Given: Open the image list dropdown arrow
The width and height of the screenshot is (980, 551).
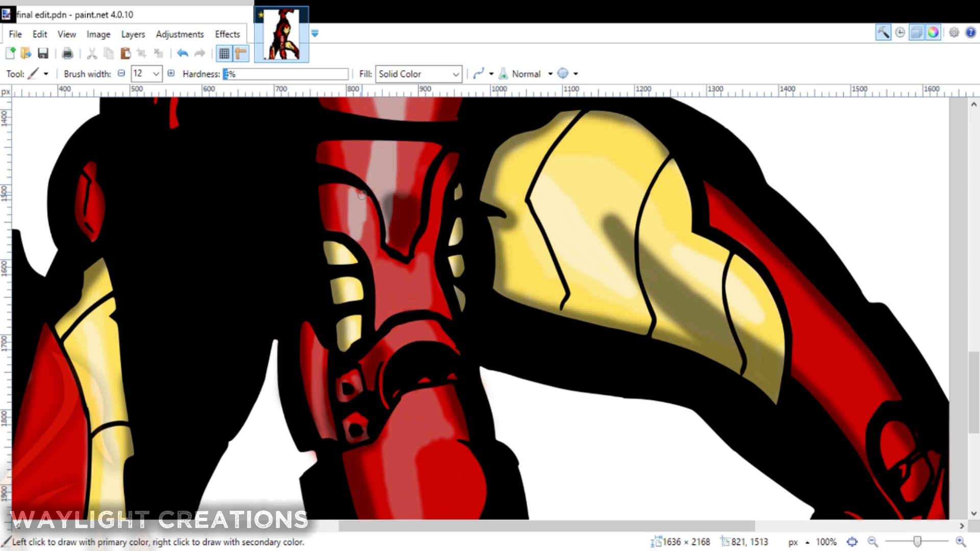Looking at the screenshot, I should pos(315,33).
